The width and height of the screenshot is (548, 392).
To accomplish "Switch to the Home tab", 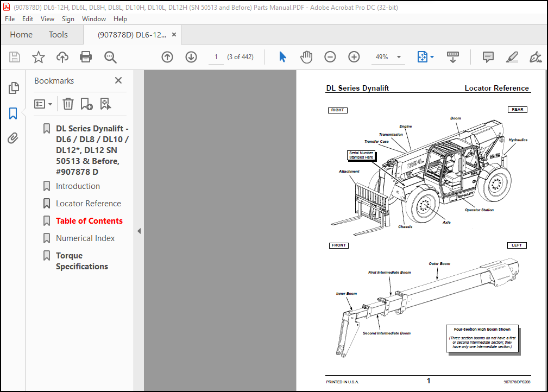I will (21, 35).
